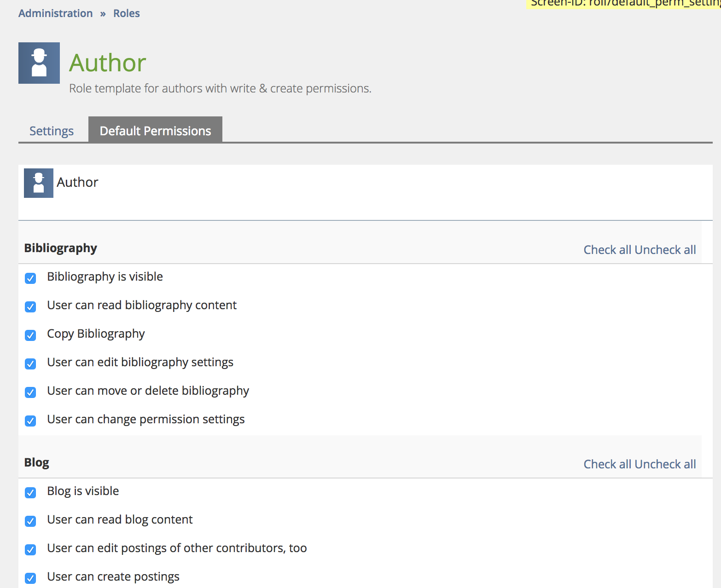Uncheck 'User can edit postings of other contributors'
This screenshot has width=721, height=588.
(30, 550)
